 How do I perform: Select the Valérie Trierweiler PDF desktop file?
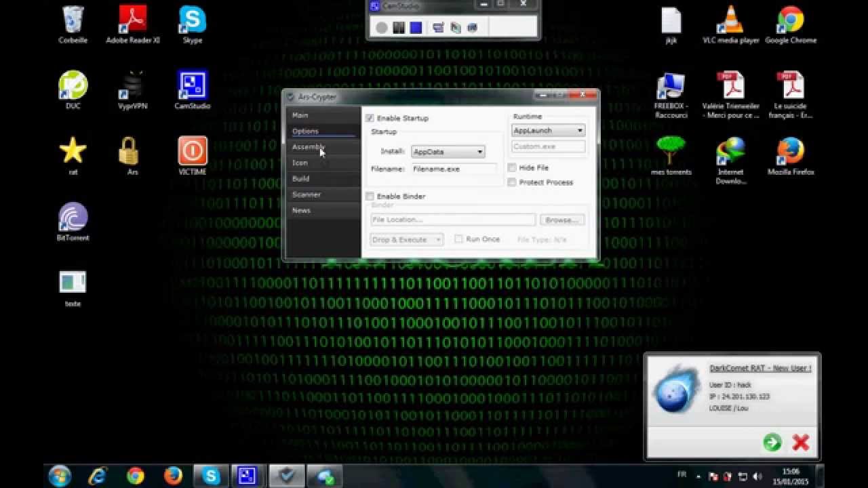(731, 95)
